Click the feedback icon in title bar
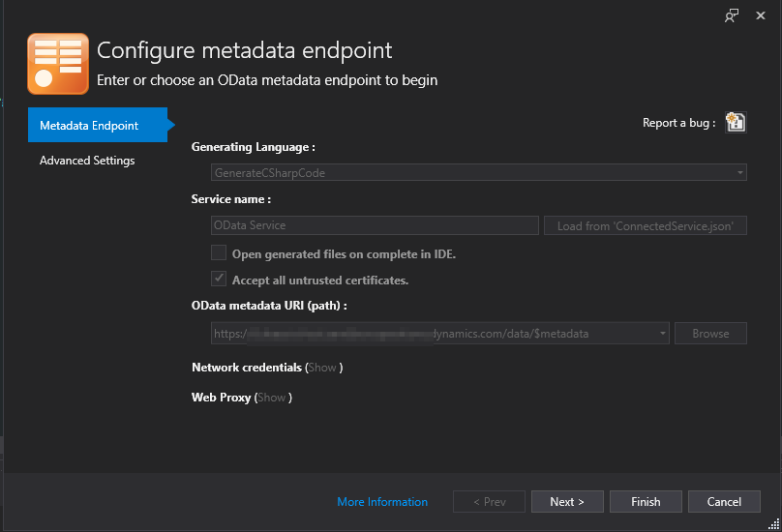 (x=731, y=15)
